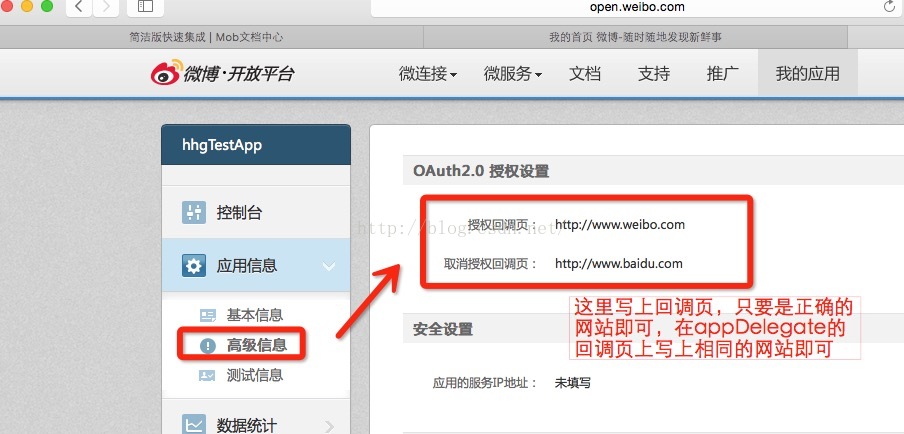Viewport: 904px width, 434px height.
Task: Switch to 简洁版快速集成 Mob文档中心 tab
Action: tap(206, 37)
